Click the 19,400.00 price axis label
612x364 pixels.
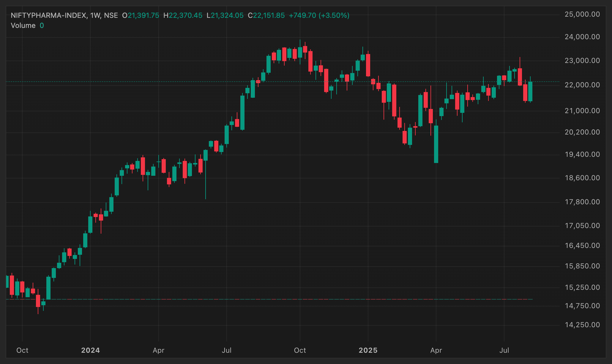(582, 154)
